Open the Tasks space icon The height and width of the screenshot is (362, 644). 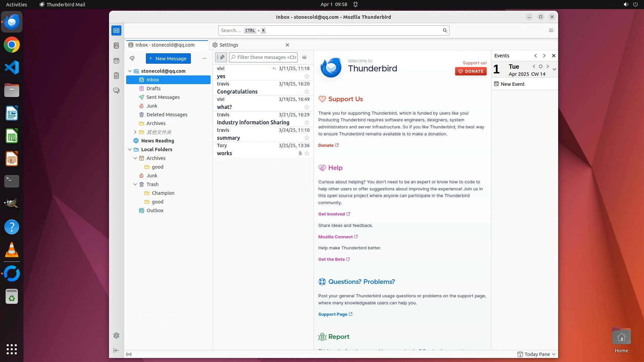(x=116, y=76)
